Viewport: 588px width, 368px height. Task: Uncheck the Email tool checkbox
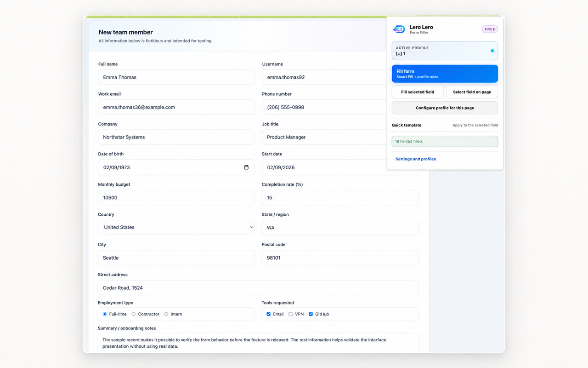269,314
